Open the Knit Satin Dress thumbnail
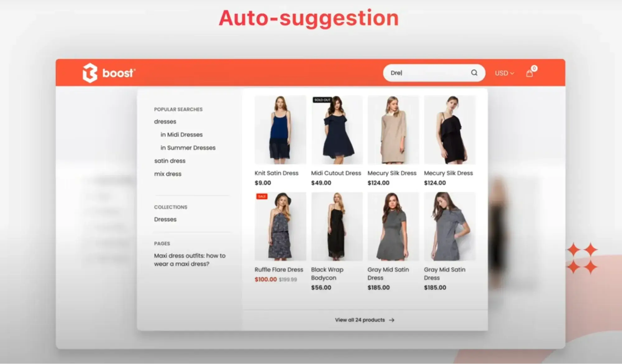The height and width of the screenshot is (364, 622). (280, 130)
